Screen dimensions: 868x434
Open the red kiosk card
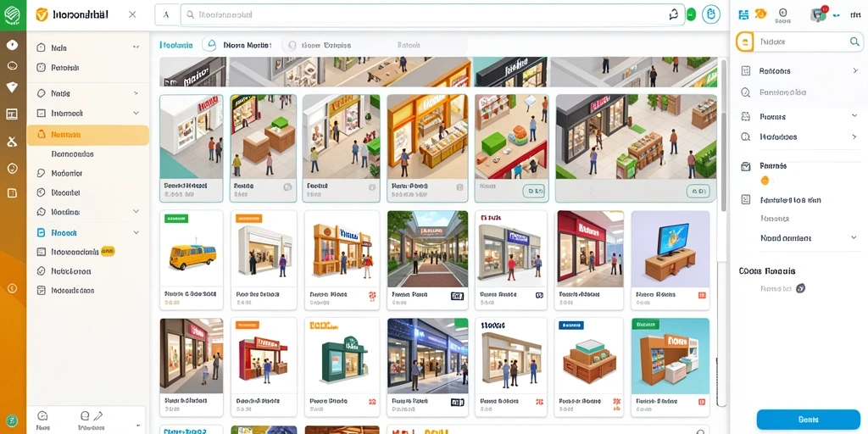(263, 367)
